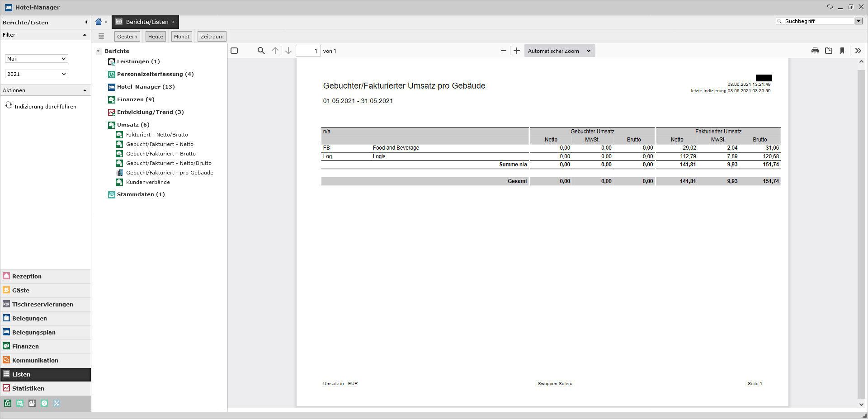868x419 pixels.
Task: Open Automatischer Zoom dropdown
Action: [x=560, y=51]
